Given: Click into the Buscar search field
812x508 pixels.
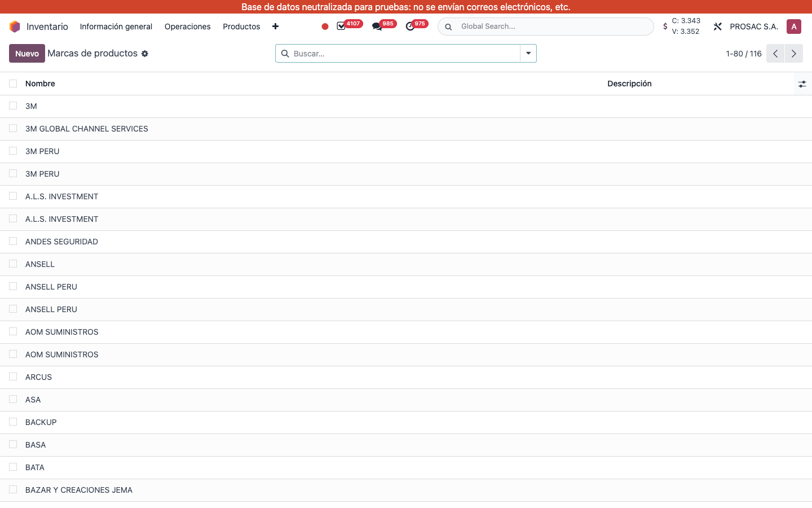Looking at the screenshot, I should pyautogui.click(x=405, y=54).
